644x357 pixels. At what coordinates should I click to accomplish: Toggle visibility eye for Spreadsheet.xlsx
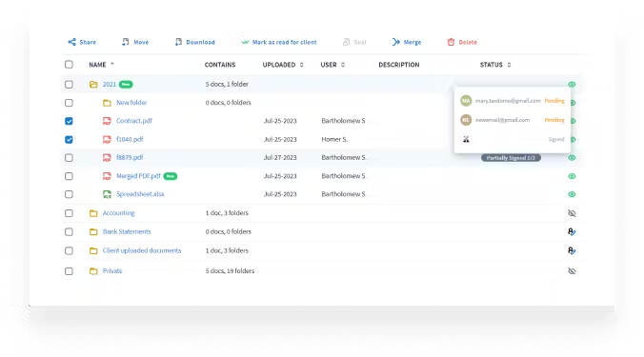572,194
